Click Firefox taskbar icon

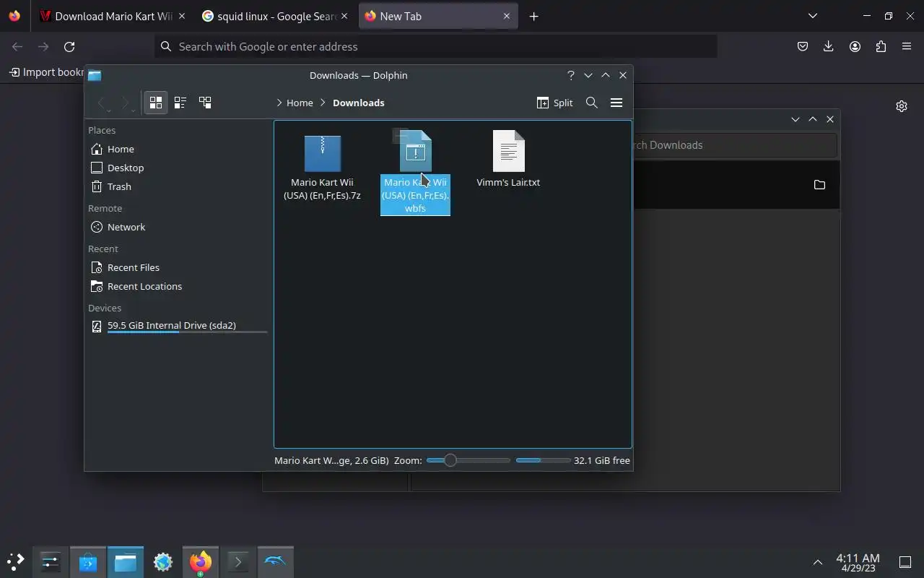[201, 561]
